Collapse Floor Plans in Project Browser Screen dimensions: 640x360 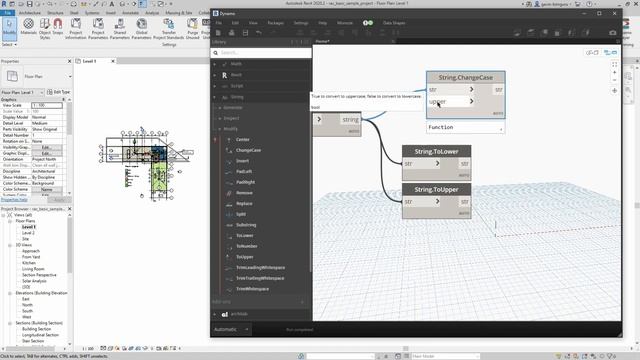point(10,221)
